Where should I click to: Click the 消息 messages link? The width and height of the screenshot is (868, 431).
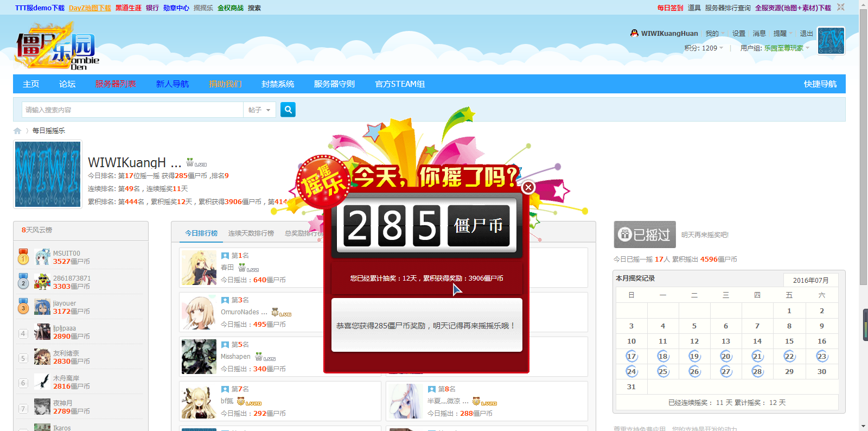[759, 34]
